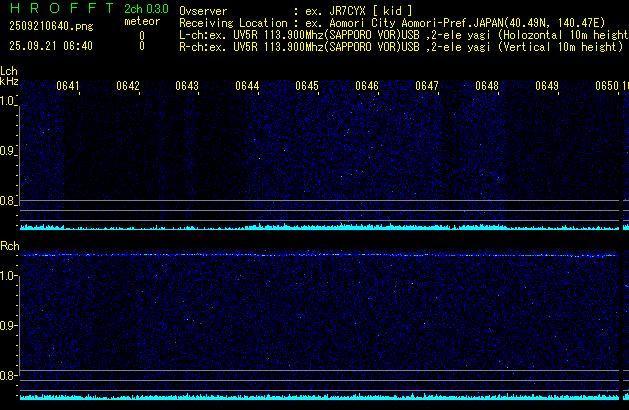The height and width of the screenshot is (410, 629).
Task: Select the 0642 time tick label
Action: pos(128,86)
